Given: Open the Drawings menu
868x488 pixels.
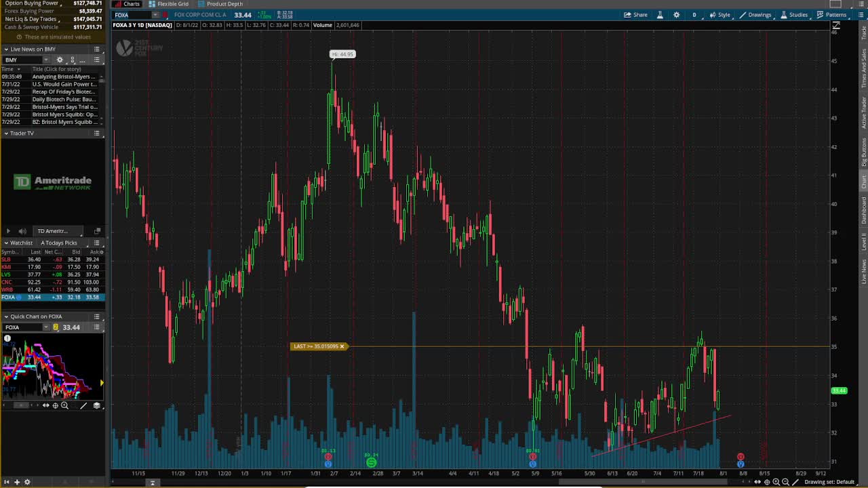Looking at the screenshot, I should tap(755, 15).
